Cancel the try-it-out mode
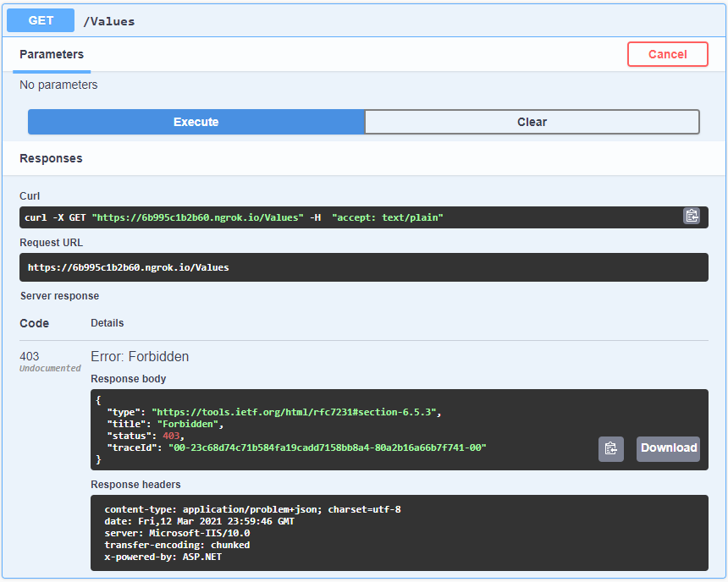 pyautogui.click(x=668, y=54)
